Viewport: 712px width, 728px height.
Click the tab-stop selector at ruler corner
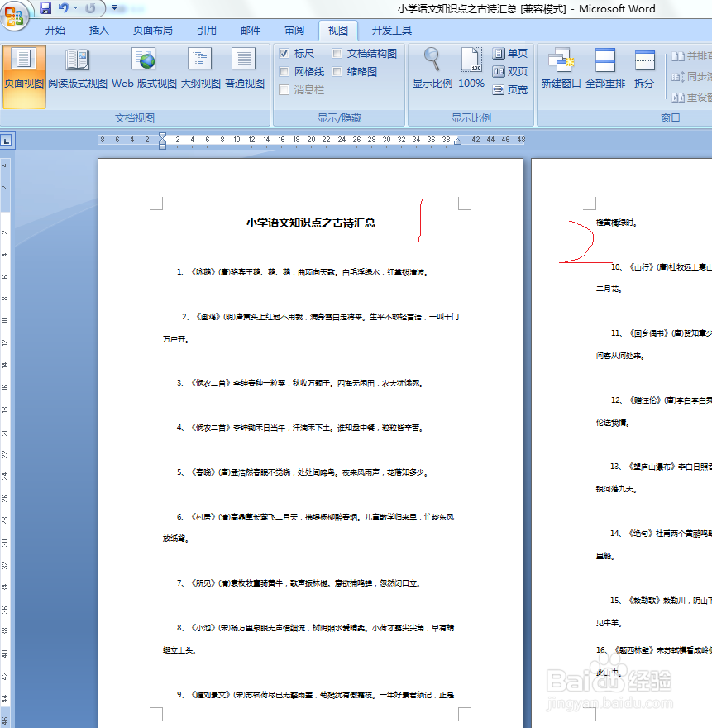7,140
